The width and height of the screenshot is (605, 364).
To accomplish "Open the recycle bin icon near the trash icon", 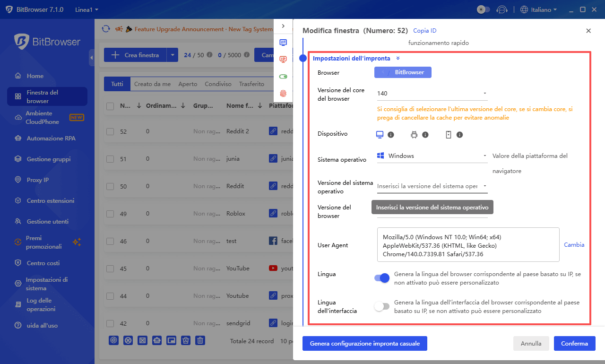I will click(x=185, y=340).
